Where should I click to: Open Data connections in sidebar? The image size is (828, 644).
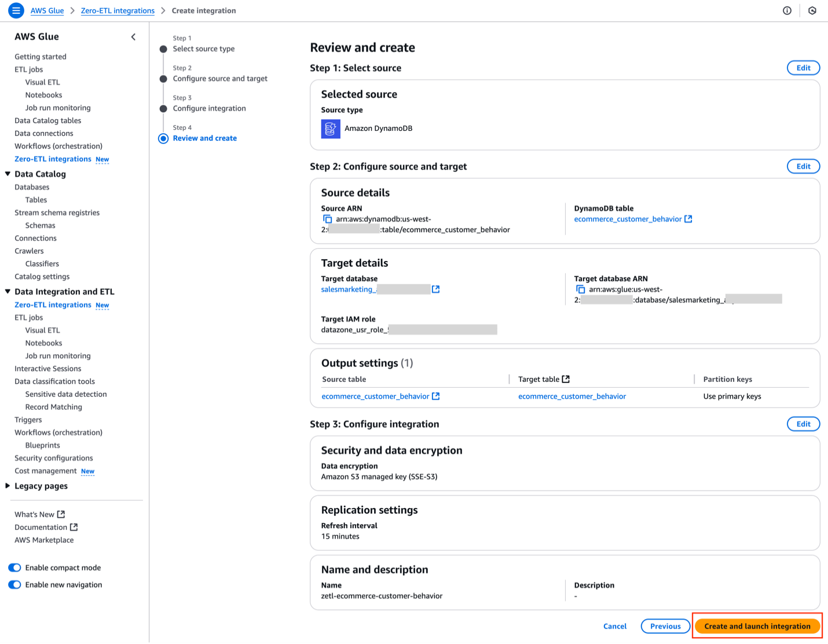coord(44,134)
